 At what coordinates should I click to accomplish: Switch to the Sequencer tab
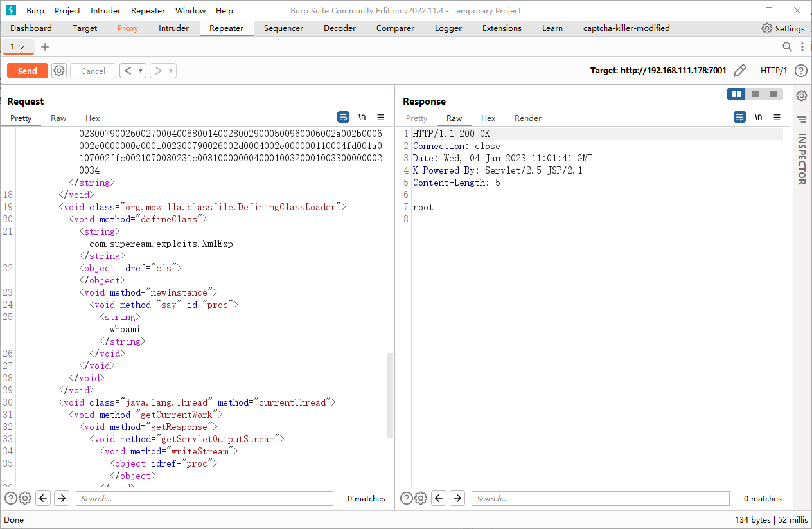(283, 28)
